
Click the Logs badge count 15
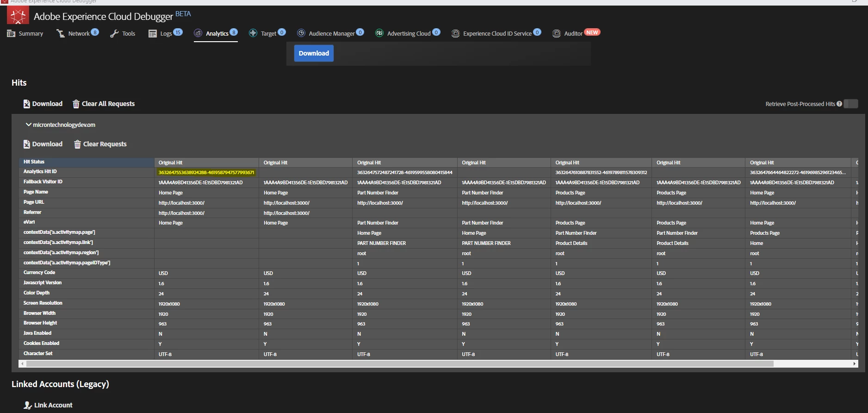tap(178, 32)
